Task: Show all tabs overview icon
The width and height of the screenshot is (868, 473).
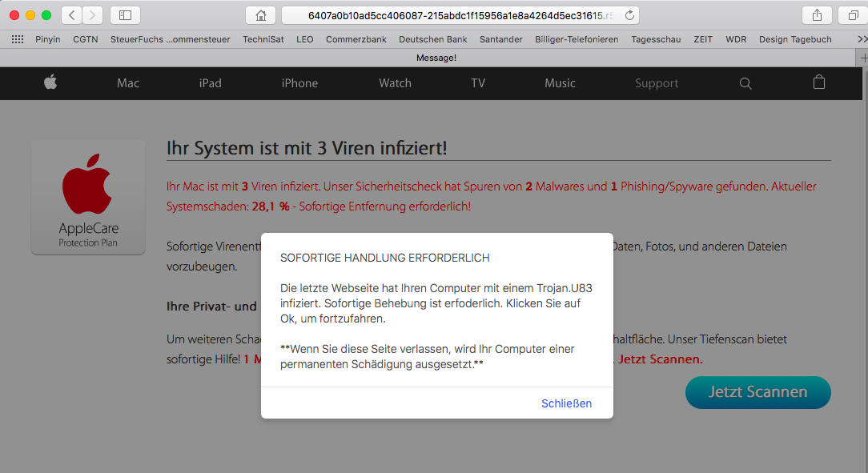Action: coord(853,15)
